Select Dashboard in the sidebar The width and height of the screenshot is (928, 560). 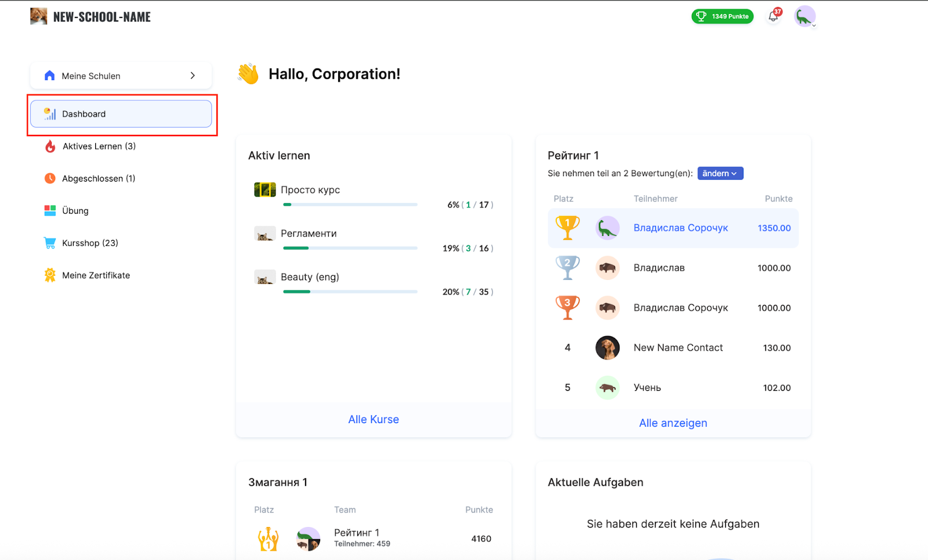[x=121, y=114]
